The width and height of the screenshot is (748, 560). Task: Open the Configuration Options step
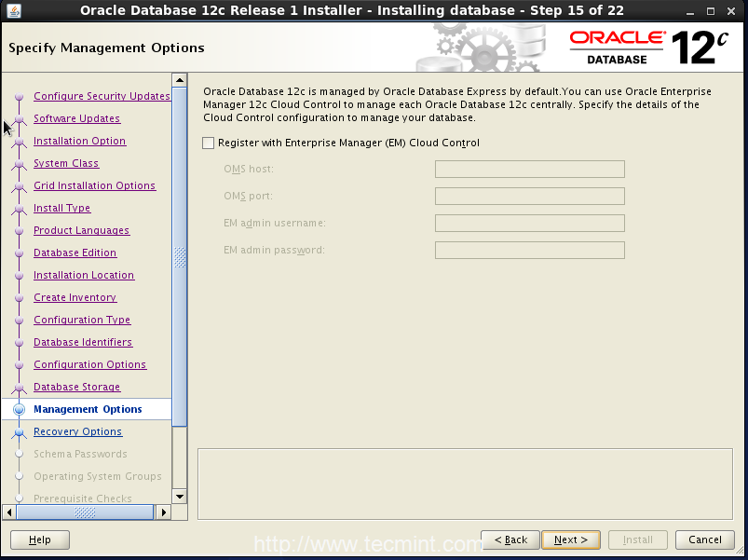point(89,364)
